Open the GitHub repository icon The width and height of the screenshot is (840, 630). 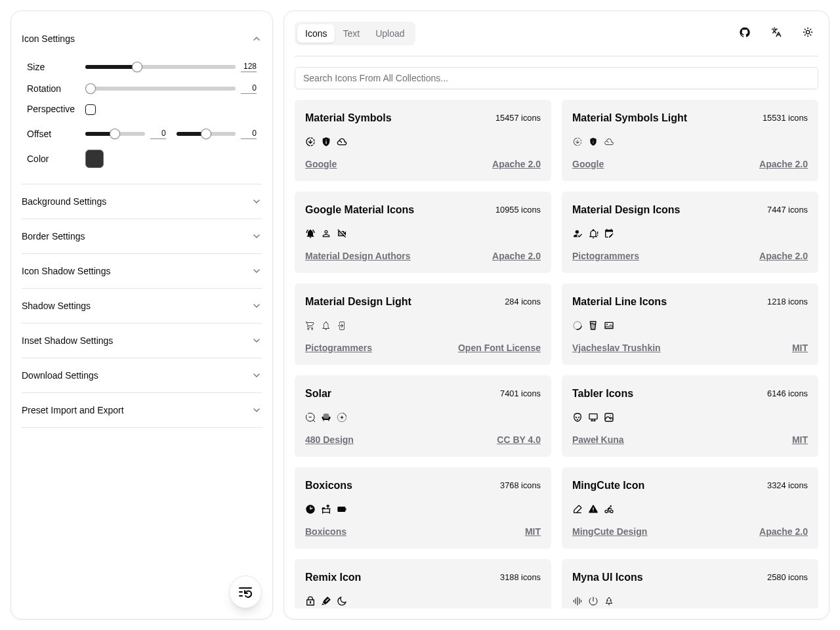pyautogui.click(x=745, y=32)
